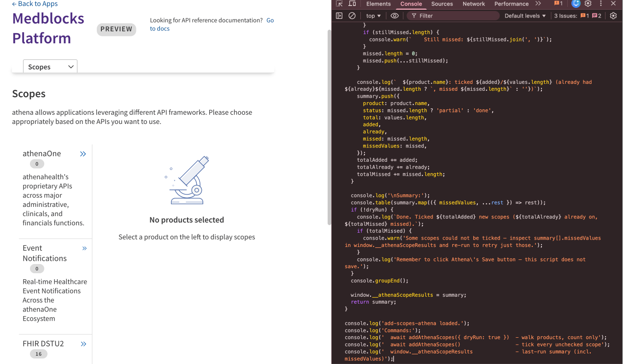Click code line missed.push(...stillMissed);
This screenshot has height=364, width=623.
[x=406, y=61]
